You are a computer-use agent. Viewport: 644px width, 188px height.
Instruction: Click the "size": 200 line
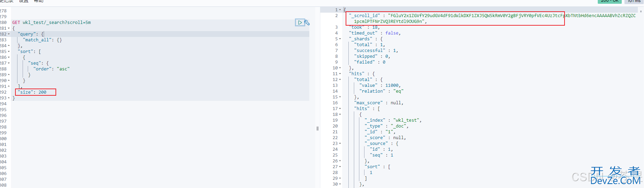point(32,92)
